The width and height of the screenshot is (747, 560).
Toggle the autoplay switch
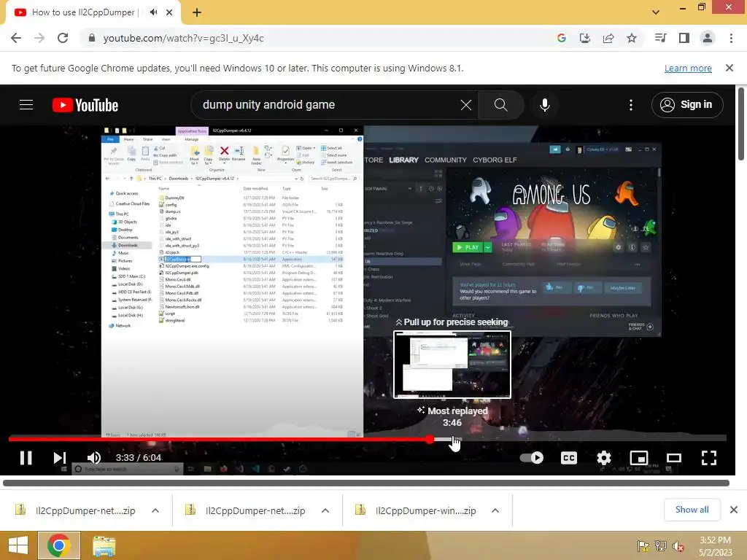click(532, 458)
